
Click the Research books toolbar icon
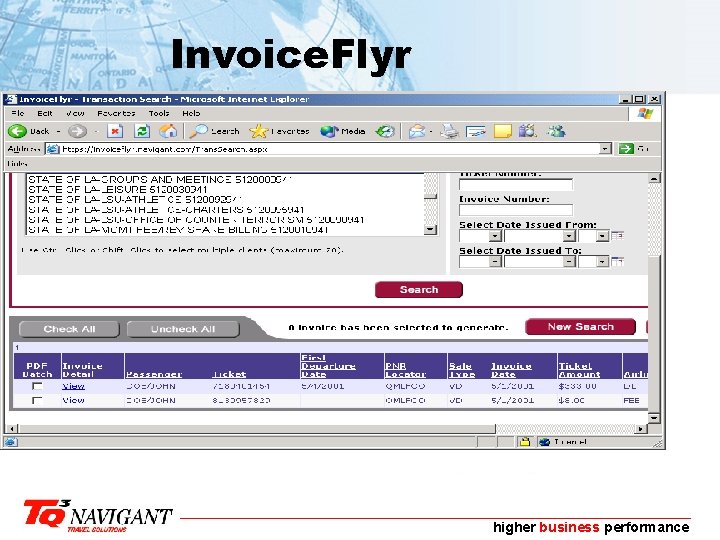528,132
